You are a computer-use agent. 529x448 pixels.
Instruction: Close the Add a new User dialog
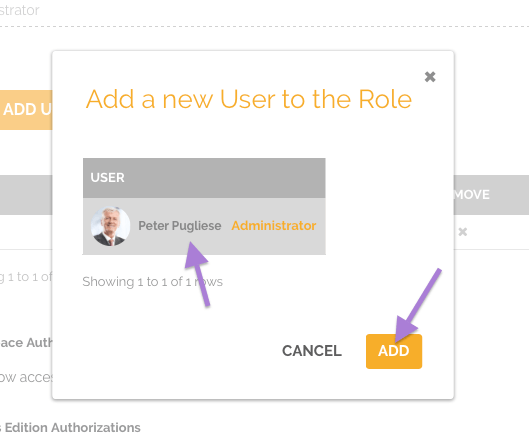pos(430,77)
